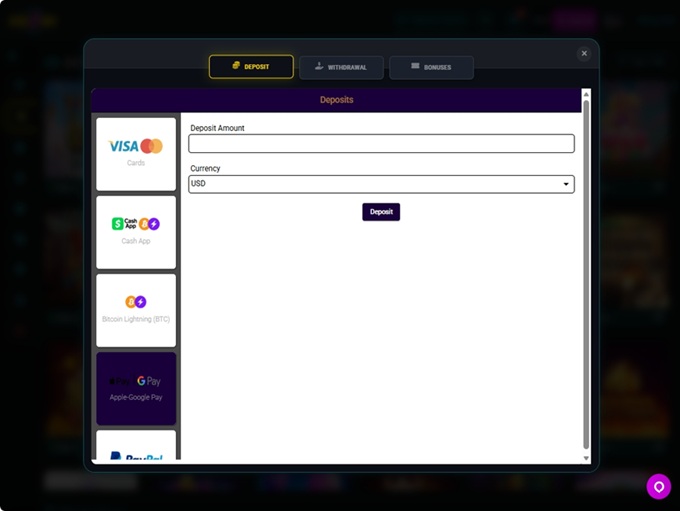The image size is (680, 511).
Task: Click the purple Deposit submit button
Action: click(381, 212)
